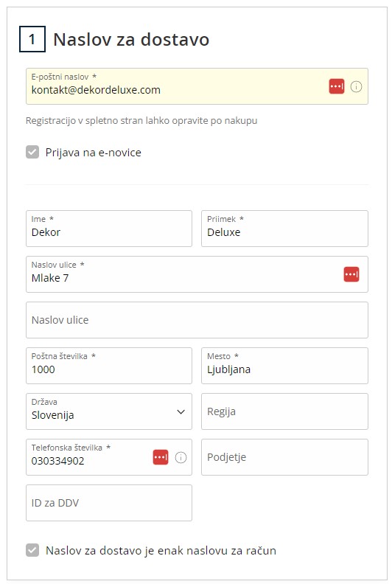Viewport: 392px width, 584px height.
Task: Click the empty second Naslov ulice field
Action: [197, 320]
